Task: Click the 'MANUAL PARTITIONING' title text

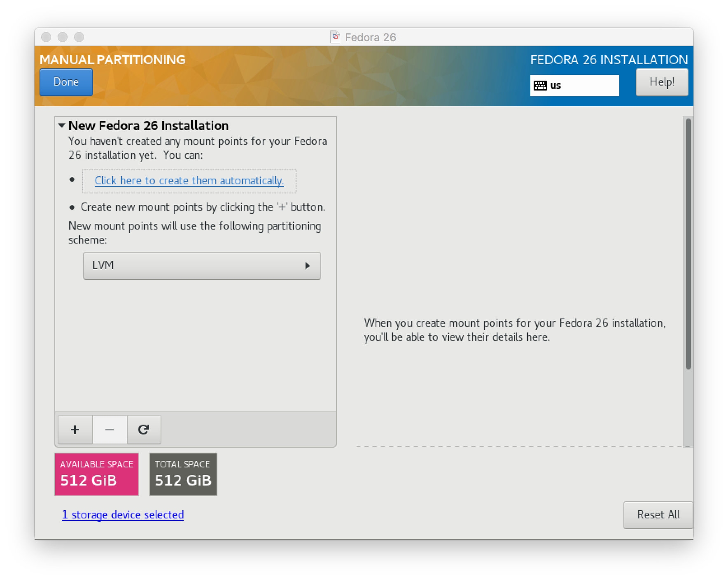Action: click(x=112, y=60)
